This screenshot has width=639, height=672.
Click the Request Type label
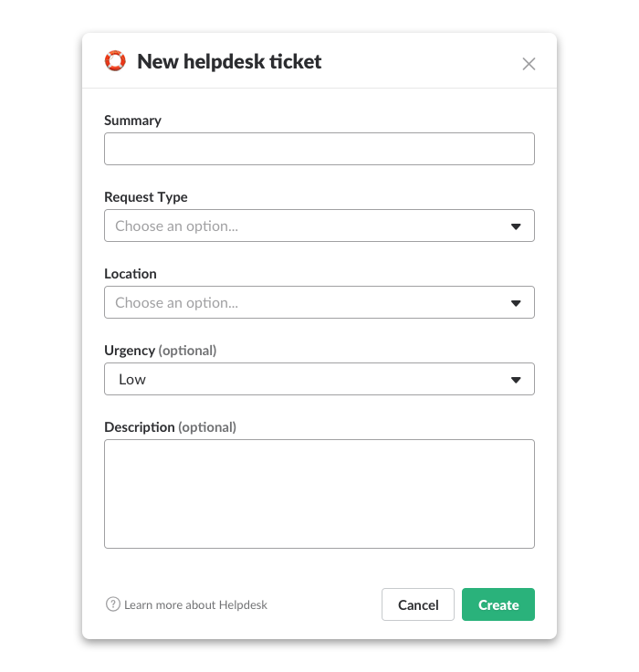146,197
